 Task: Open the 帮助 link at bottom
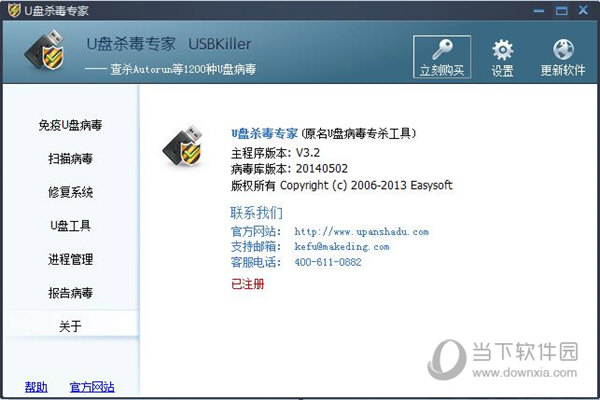[36, 387]
